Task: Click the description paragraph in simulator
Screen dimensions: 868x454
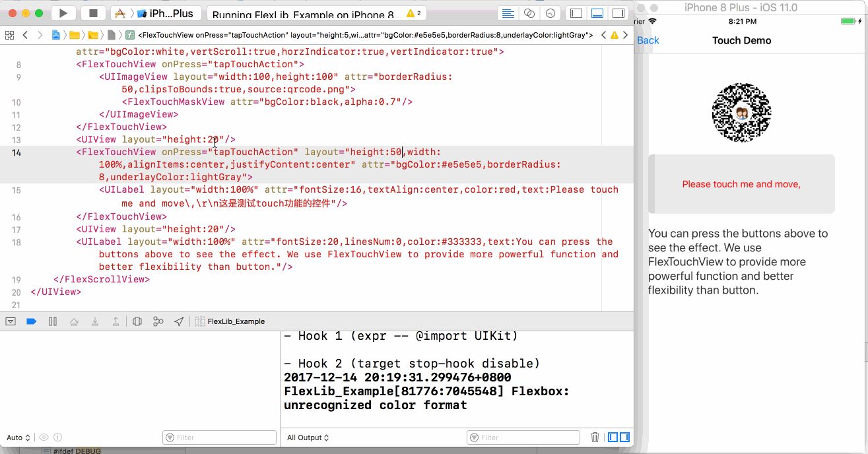Action: (x=738, y=261)
